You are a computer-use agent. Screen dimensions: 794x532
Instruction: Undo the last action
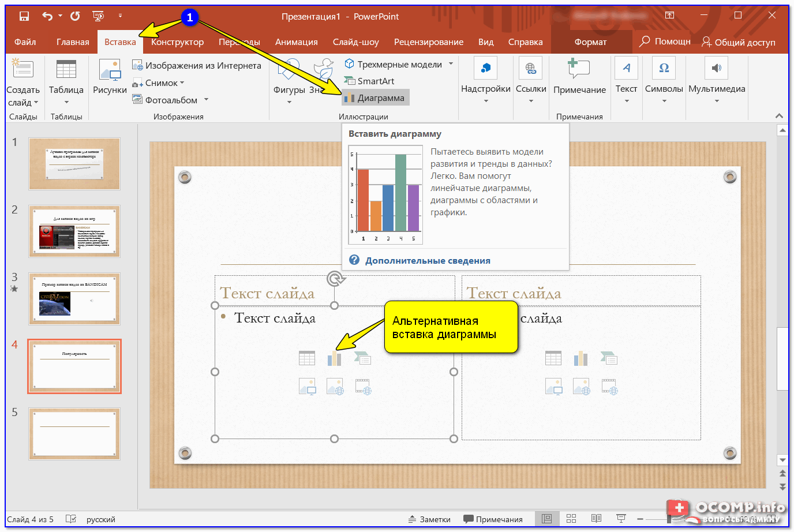coord(47,16)
